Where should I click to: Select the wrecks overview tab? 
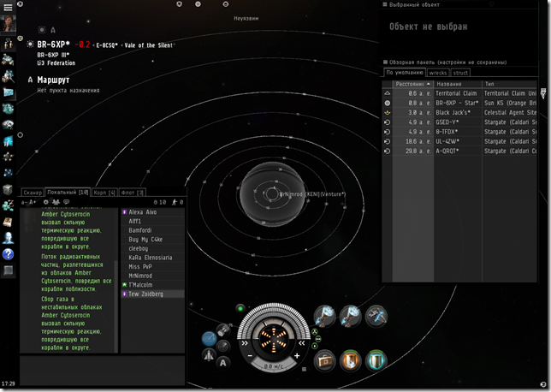tap(438, 73)
